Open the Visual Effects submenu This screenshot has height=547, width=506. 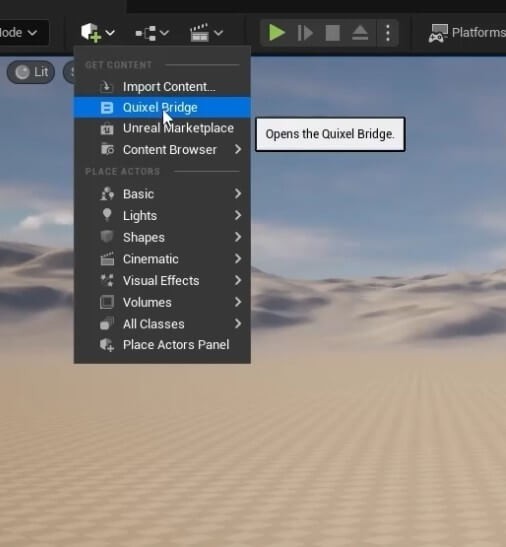click(x=162, y=280)
